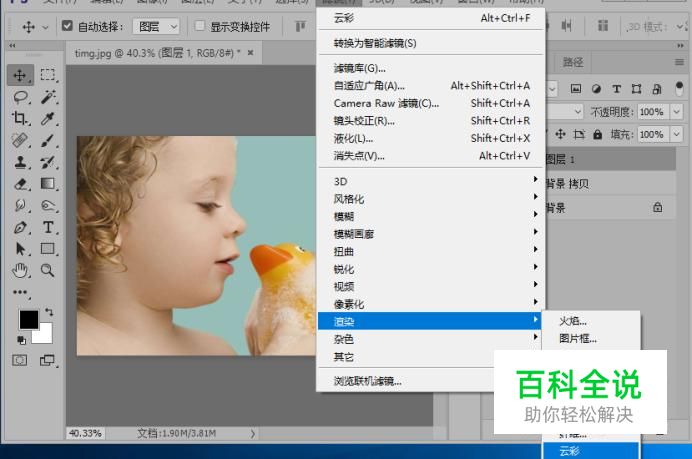
Task: Filter layers by type layer icon
Action: [617, 89]
